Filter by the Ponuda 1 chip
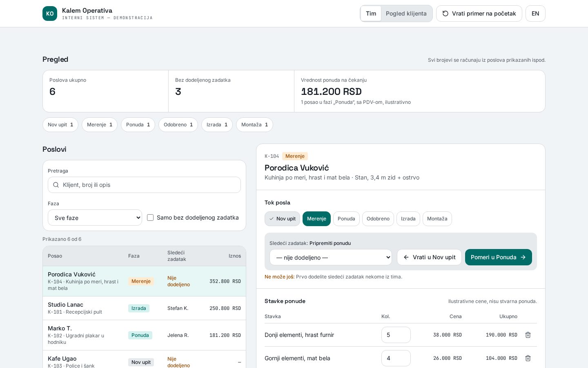 [138, 125]
